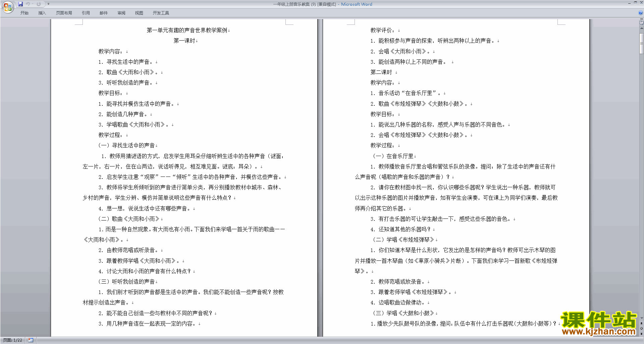
Task: Open the round Office button menu
Action: (7, 7)
